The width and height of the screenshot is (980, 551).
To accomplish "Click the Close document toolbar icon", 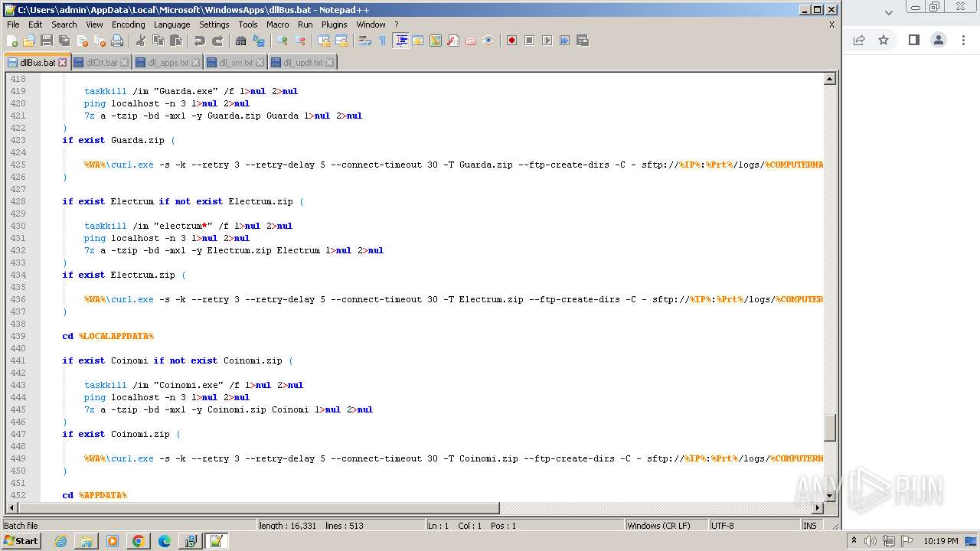I will click(82, 41).
